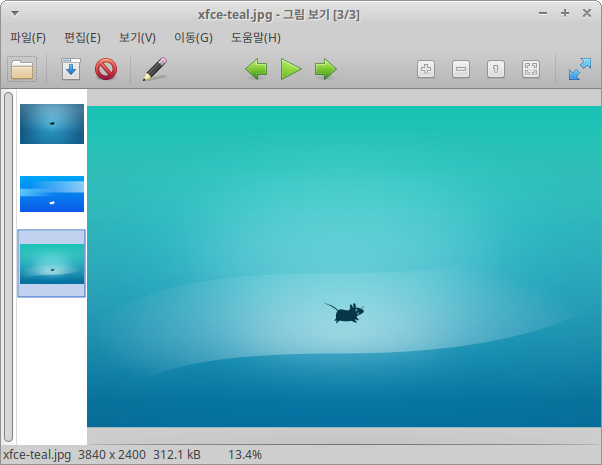The image size is (602, 465).
Task: Click the zoom in plus icon
Action: (426, 69)
